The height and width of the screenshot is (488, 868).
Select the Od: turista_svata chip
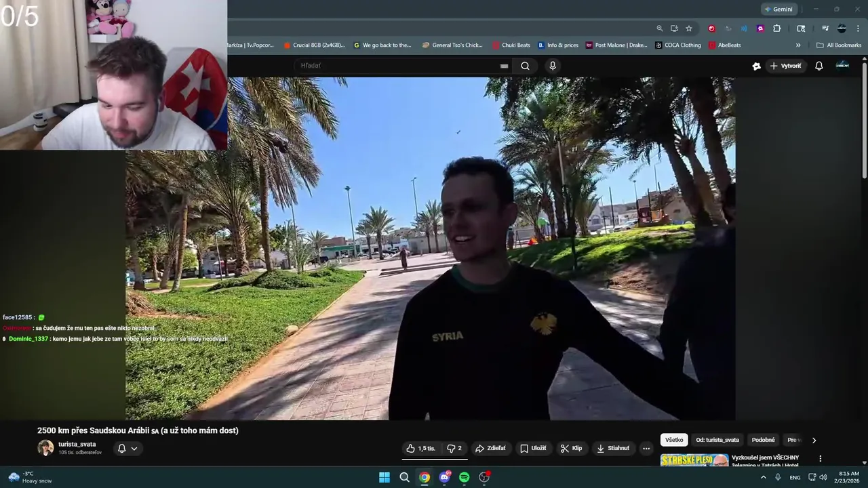[717, 440]
